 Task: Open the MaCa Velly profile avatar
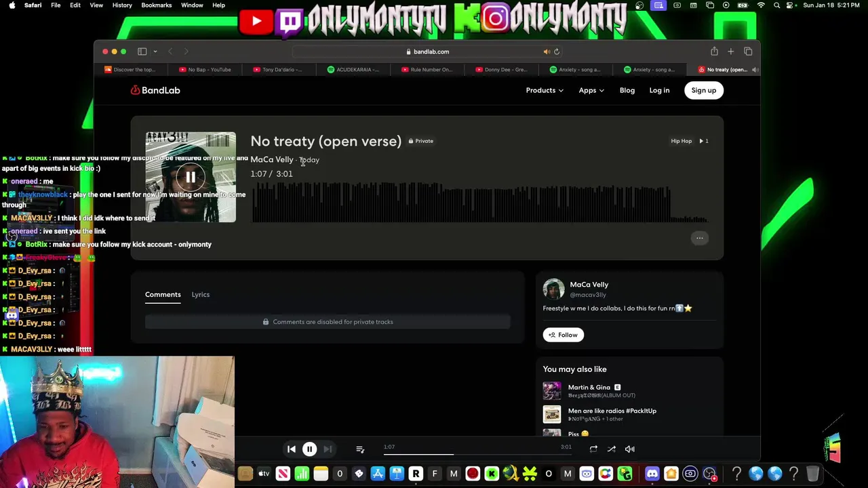click(553, 289)
